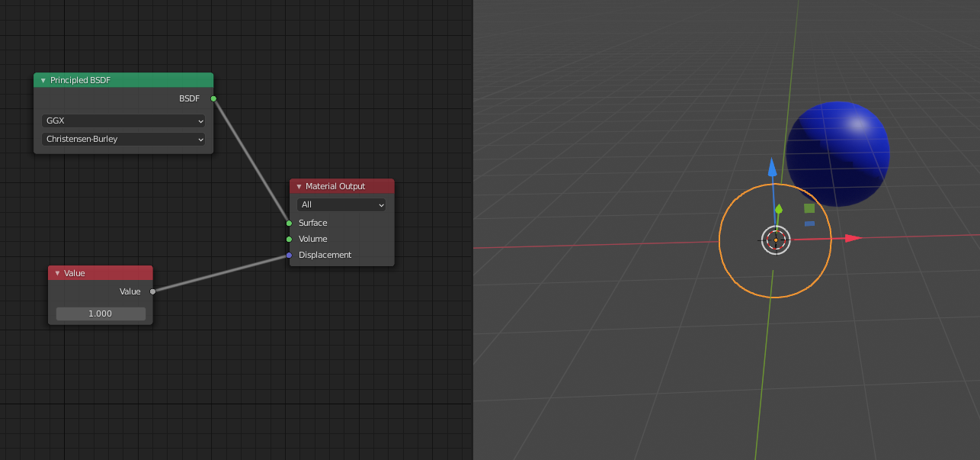980x460 pixels.
Task: Click the red X-axis gizmo arrow
Action: [853, 238]
